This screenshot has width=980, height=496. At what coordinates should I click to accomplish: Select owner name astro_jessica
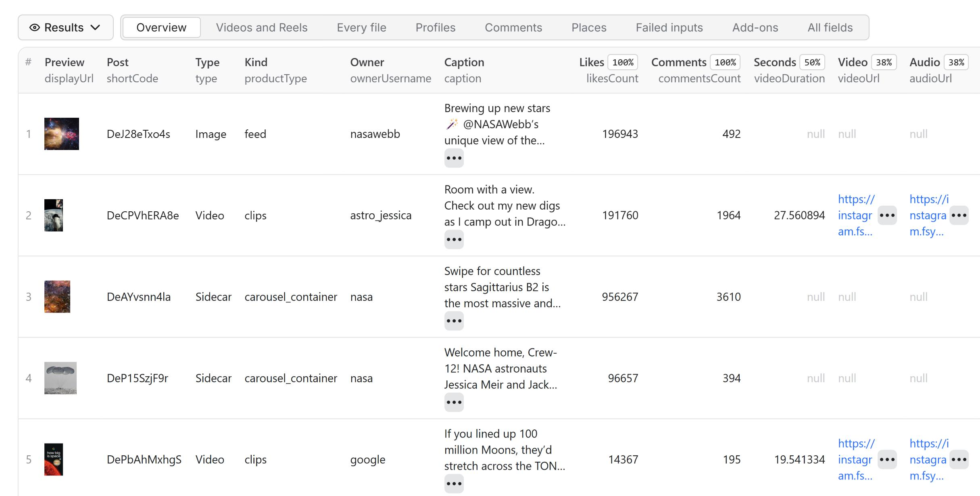pos(381,215)
